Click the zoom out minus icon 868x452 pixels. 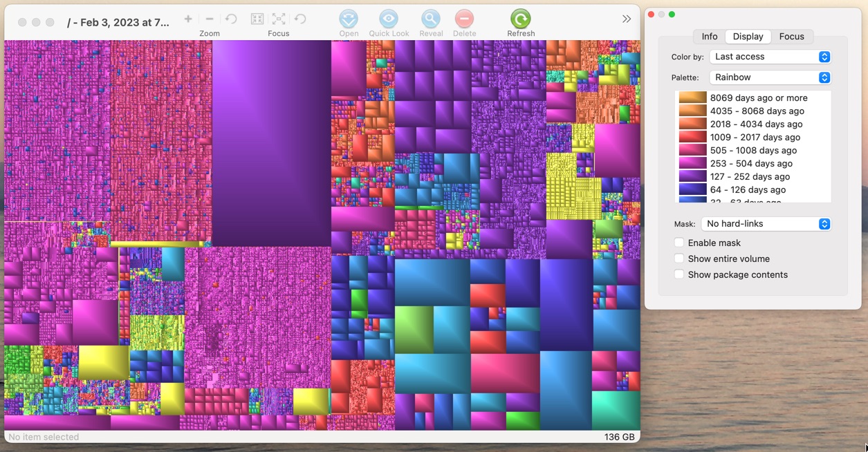pos(210,19)
